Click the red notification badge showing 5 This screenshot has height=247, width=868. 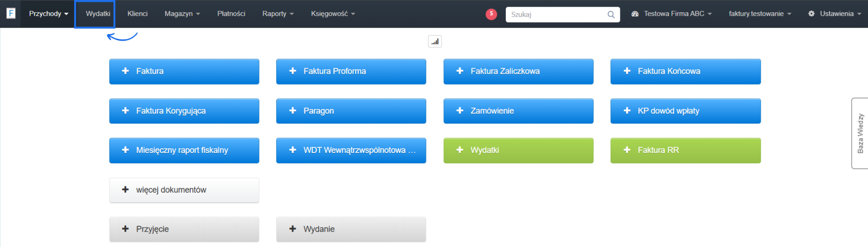491,14
